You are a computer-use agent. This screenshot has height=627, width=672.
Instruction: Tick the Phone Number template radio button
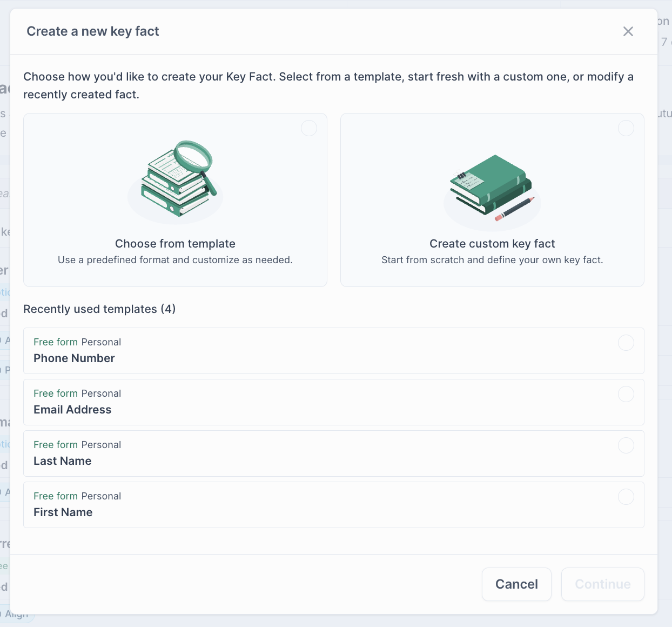pos(626,343)
